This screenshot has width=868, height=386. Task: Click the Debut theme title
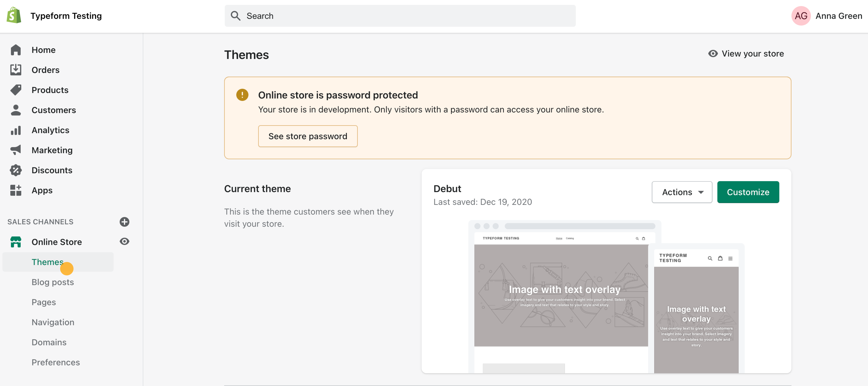pyautogui.click(x=447, y=188)
